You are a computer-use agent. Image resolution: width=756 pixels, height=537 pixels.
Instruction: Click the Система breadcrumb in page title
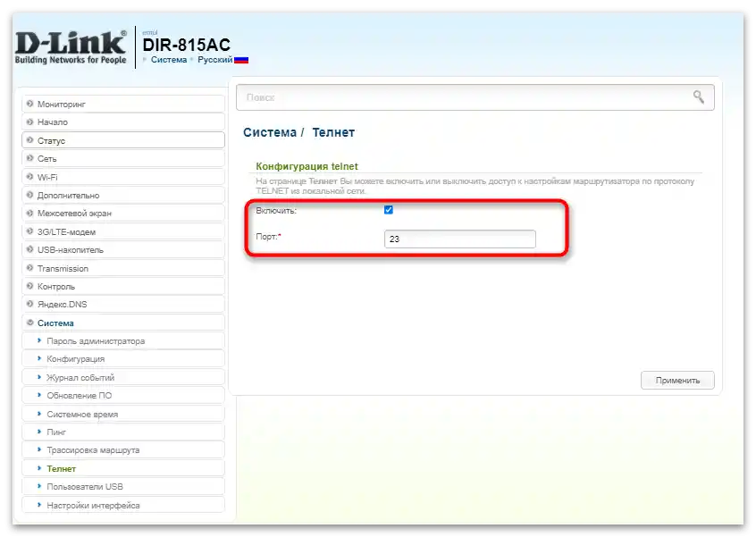coord(270,132)
